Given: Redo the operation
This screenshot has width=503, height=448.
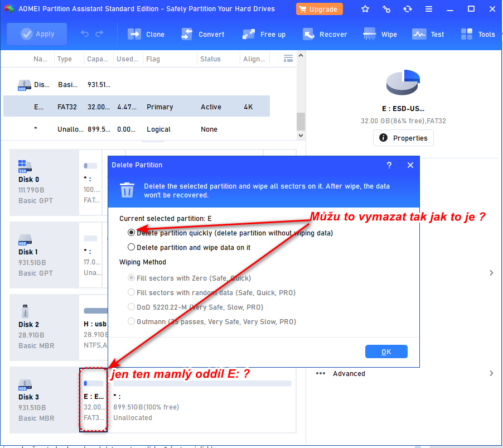Looking at the screenshot, I should click(x=99, y=33).
